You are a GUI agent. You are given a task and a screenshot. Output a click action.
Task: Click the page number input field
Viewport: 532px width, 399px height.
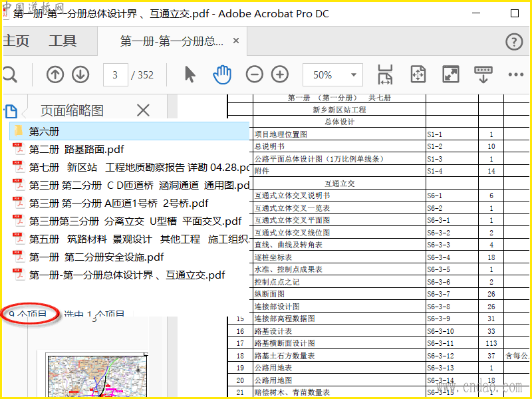(x=116, y=74)
